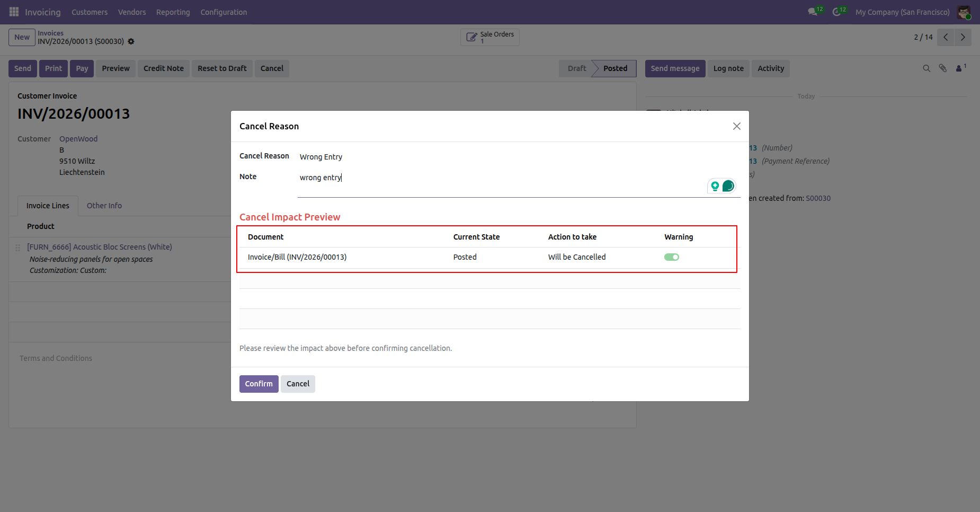The width and height of the screenshot is (980, 512).
Task: Open the My Company (San Francisco) switcher
Action: (902, 12)
